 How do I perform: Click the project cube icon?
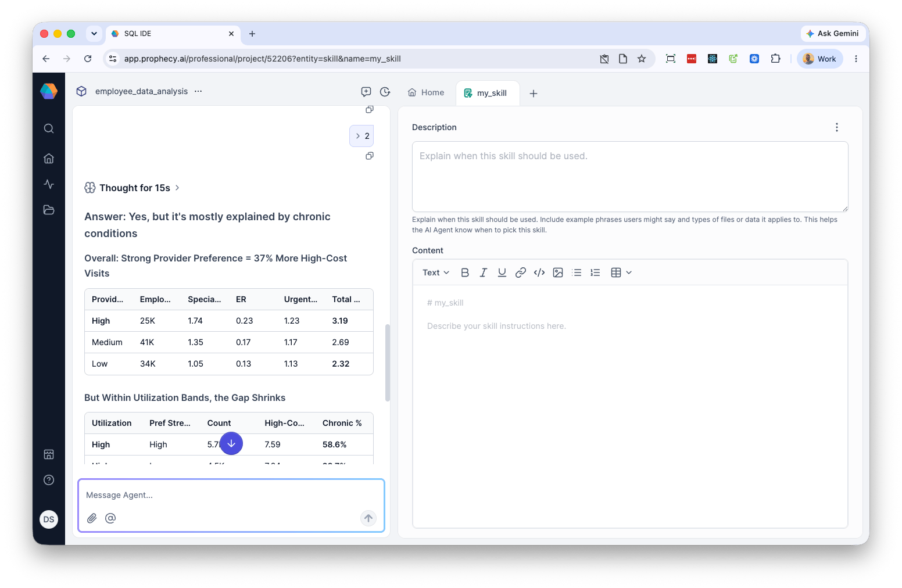pyautogui.click(x=81, y=91)
